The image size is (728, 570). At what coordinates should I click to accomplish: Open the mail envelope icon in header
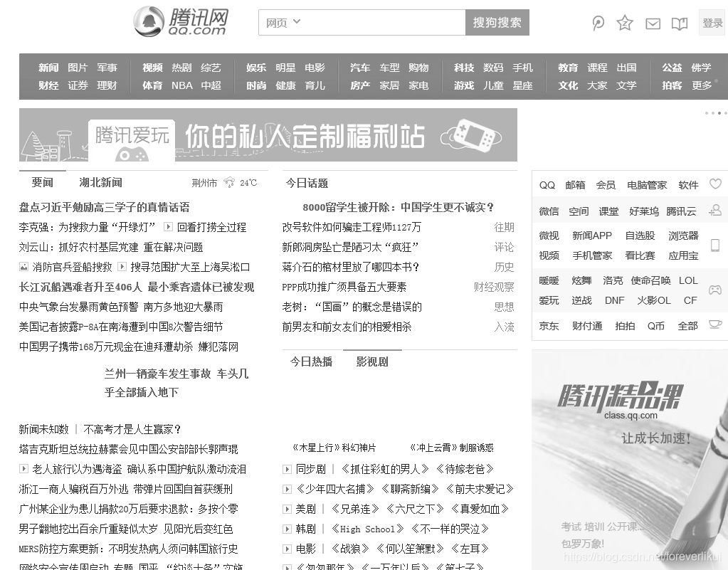[653, 23]
